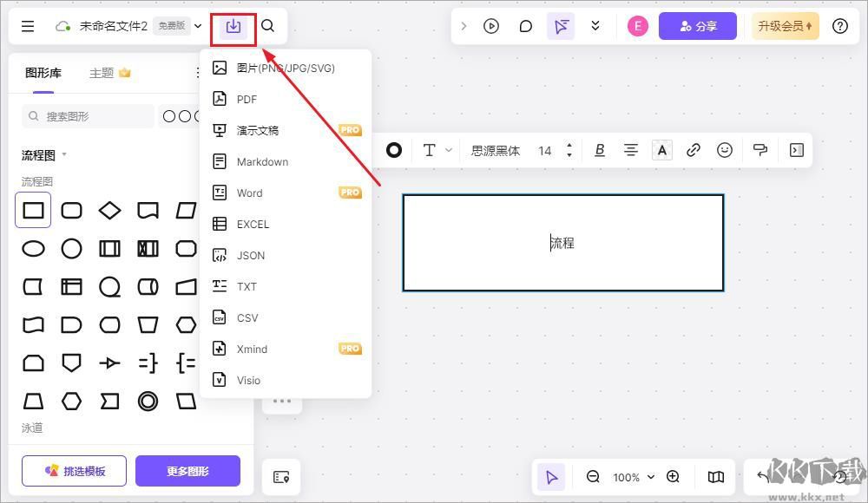The height and width of the screenshot is (503, 868).
Task: Expand more tools double chevron
Action: 595,26
